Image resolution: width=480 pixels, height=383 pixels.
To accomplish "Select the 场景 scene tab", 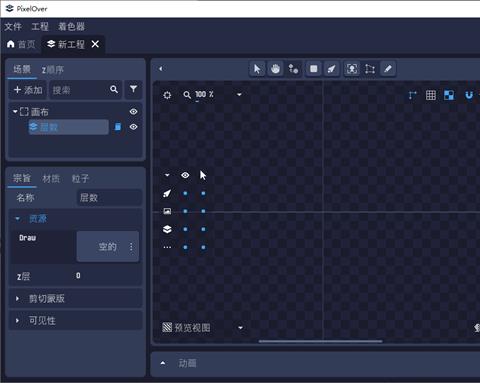I will tap(22, 70).
